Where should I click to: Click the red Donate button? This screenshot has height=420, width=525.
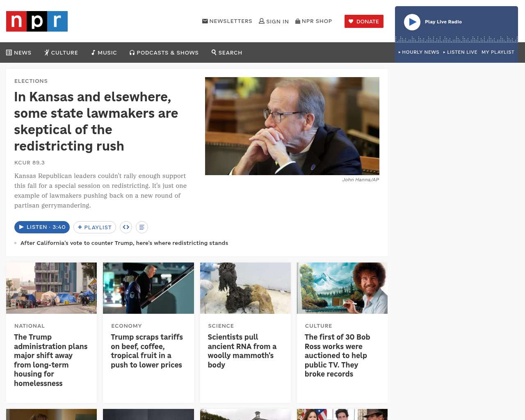pos(364,21)
